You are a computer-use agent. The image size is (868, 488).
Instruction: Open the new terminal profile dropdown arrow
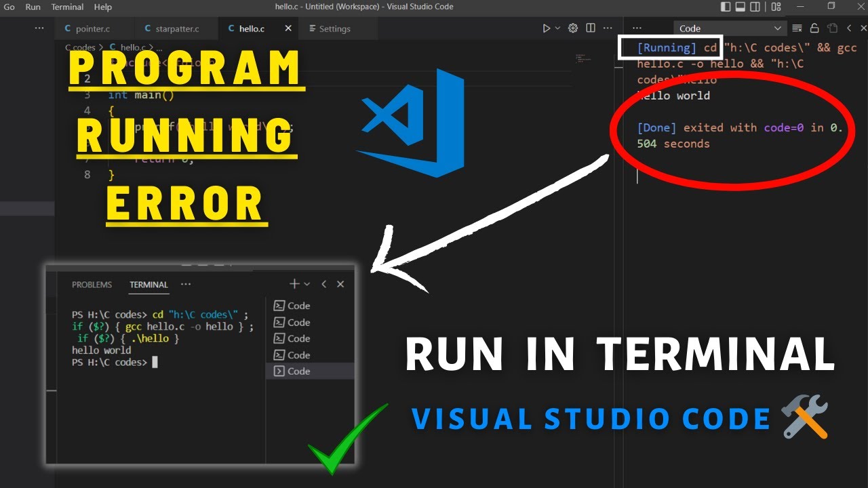click(x=307, y=284)
